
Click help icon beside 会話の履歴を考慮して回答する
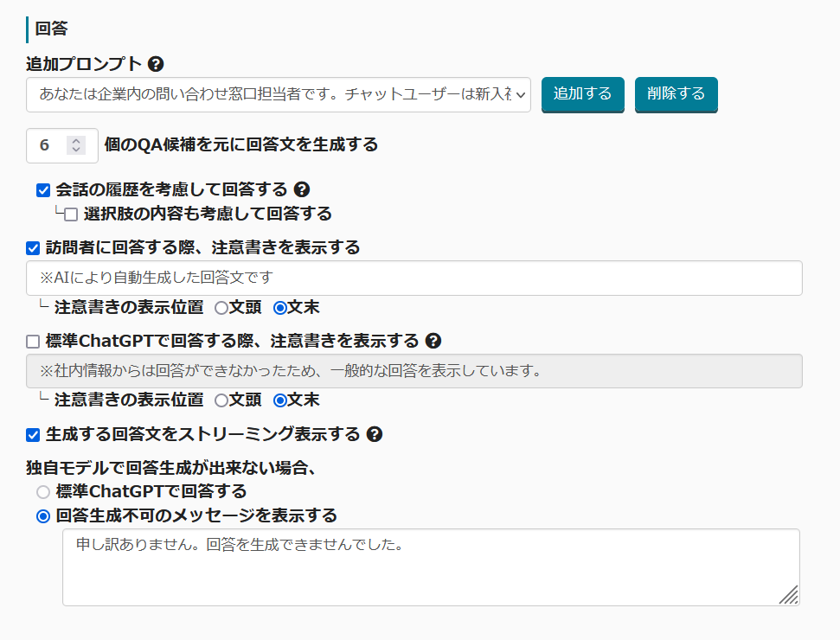(302, 190)
